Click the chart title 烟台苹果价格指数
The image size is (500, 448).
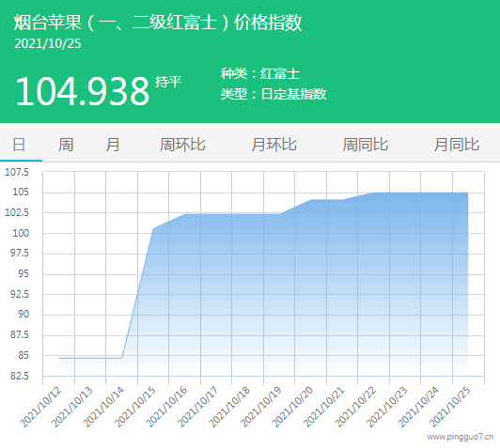click(x=158, y=23)
